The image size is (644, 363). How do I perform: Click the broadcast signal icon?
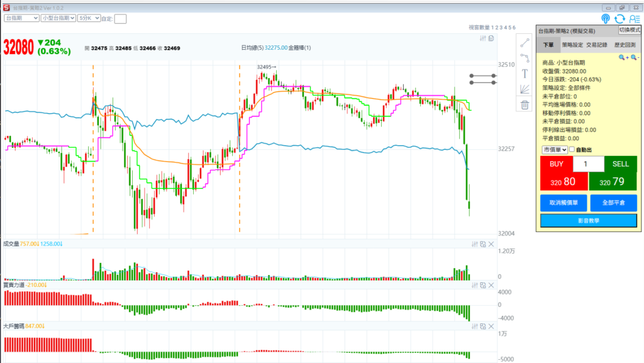pyautogui.click(x=605, y=19)
